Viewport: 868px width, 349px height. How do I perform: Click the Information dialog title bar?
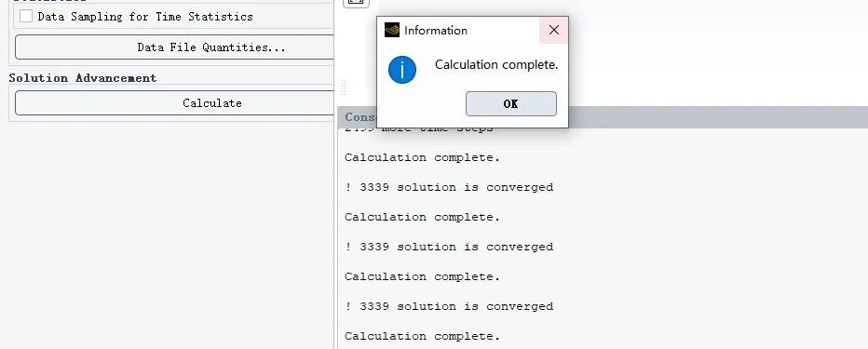(x=459, y=31)
